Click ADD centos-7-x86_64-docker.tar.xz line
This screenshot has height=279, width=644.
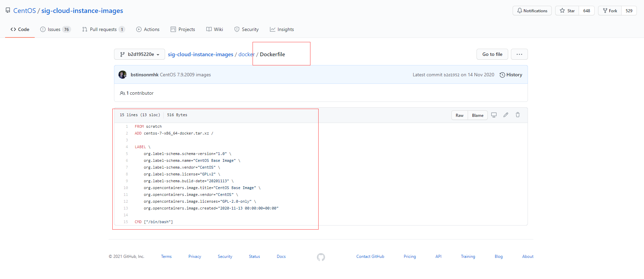coord(174,133)
